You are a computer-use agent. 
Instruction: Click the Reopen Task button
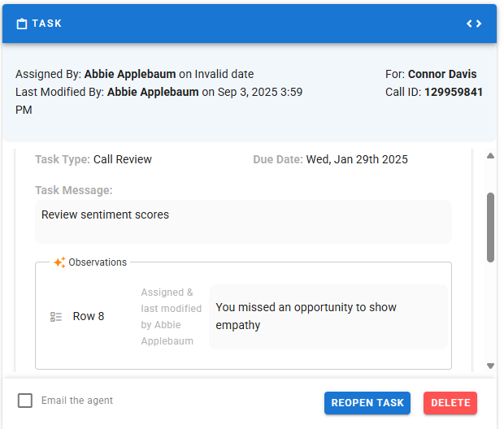(367, 403)
